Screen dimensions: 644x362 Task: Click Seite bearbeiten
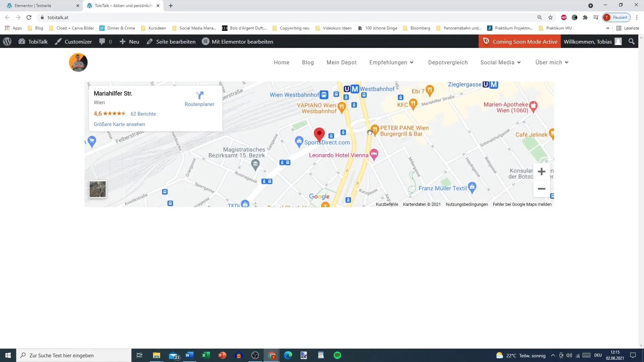pyautogui.click(x=171, y=42)
